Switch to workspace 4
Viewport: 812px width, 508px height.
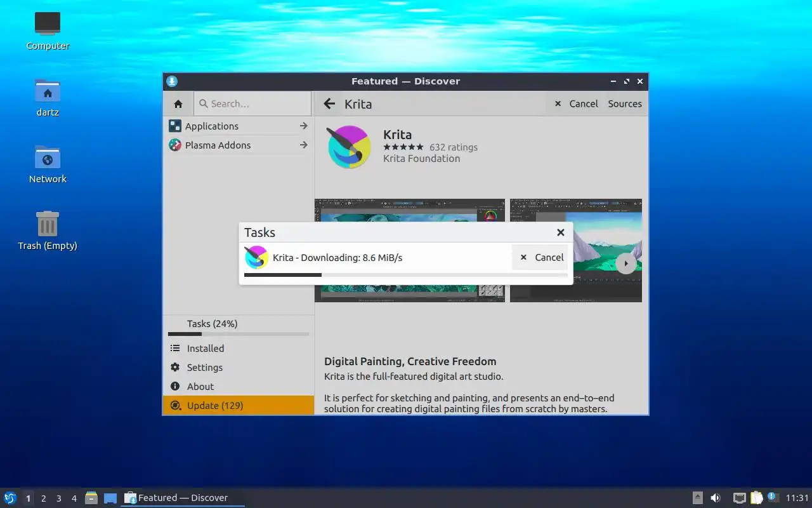[74, 498]
